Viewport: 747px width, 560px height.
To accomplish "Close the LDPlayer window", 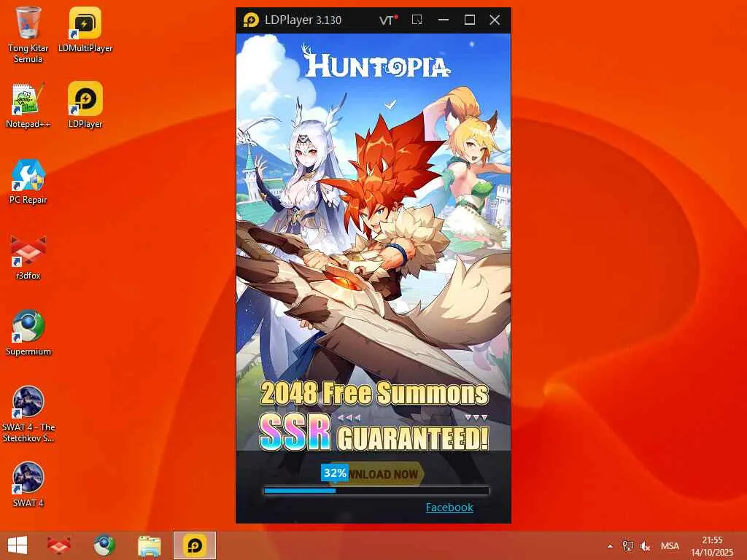I will click(x=495, y=20).
